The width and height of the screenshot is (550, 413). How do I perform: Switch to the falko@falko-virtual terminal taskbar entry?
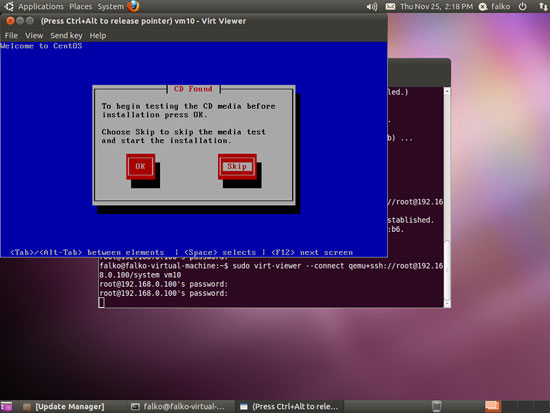pyautogui.click(x=178, y=406)
